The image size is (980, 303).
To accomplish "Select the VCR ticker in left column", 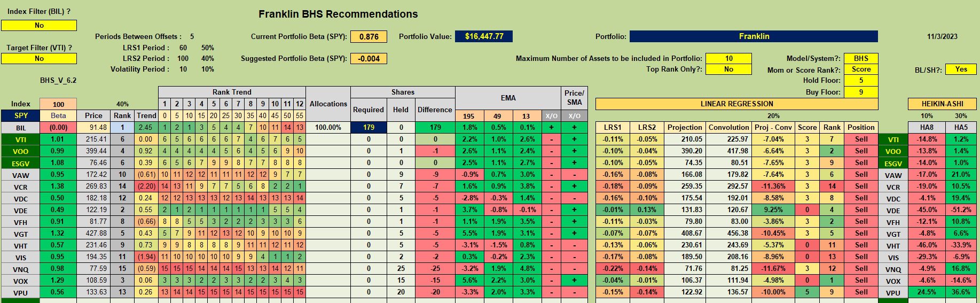I will click(20, 187).
